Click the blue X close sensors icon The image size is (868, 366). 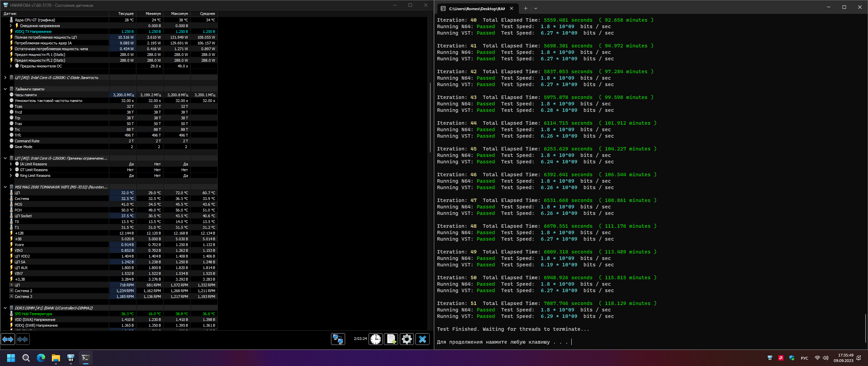(x=422, y=339)
